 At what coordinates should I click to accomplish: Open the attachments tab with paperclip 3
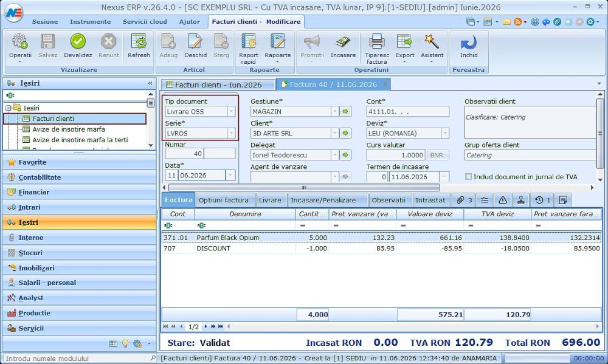click(464, 200)
